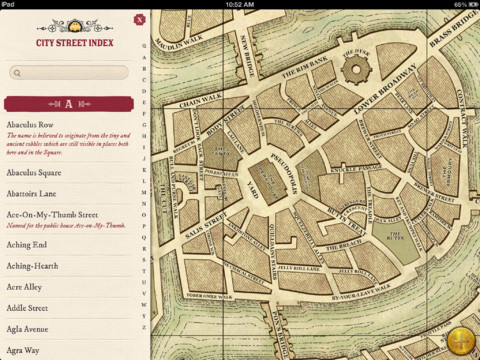Select Aching End in street list
Viewport: 480px width, 360px height.
point(69,245)
